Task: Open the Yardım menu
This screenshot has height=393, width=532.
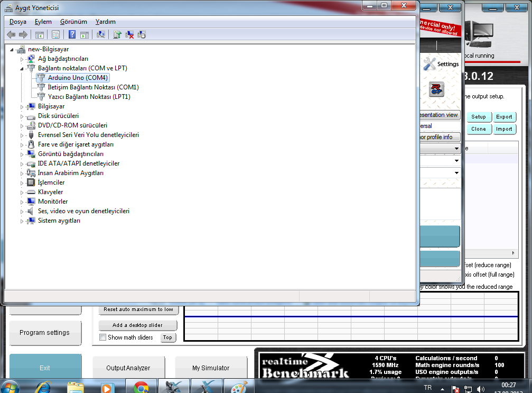Action: 106,22
